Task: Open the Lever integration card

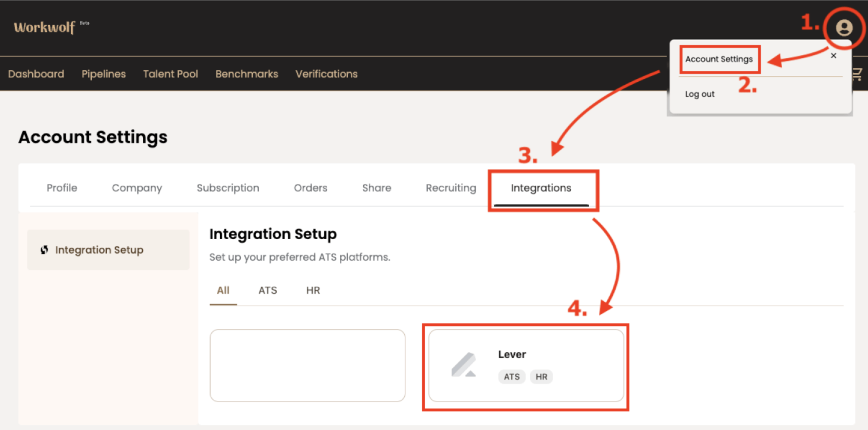Action: click(526, 366)
